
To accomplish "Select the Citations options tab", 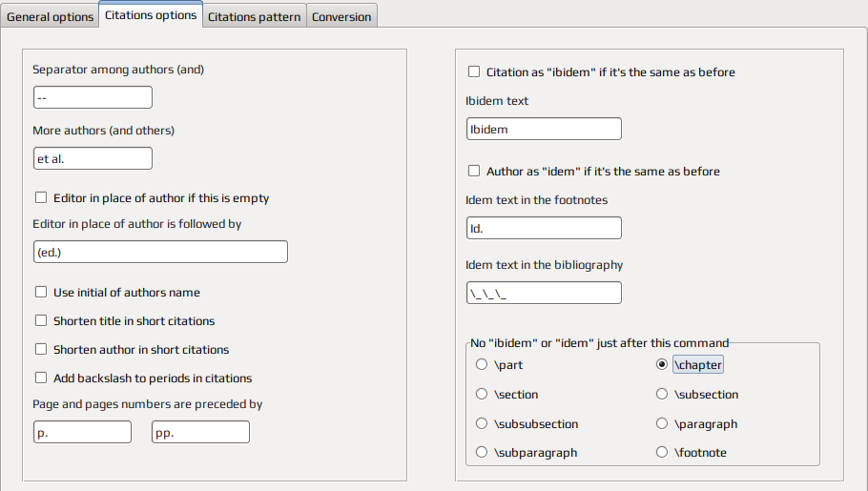I will 151,14.
